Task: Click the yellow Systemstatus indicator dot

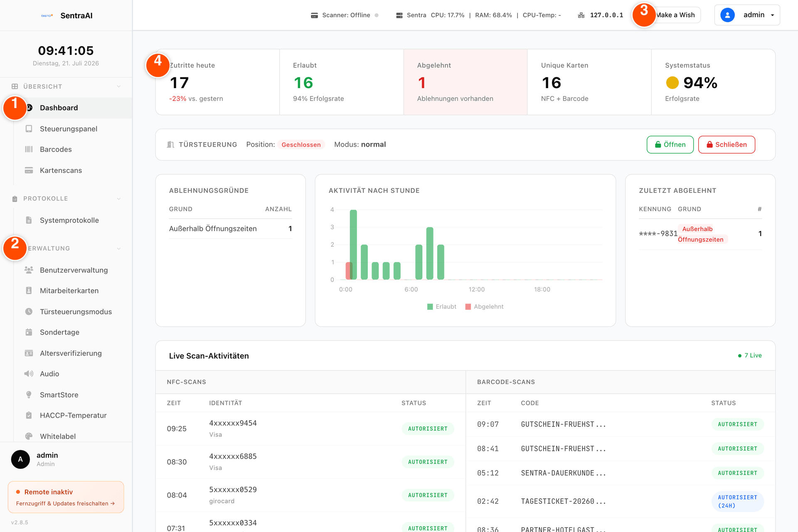Action: click(x=672, y=83)
